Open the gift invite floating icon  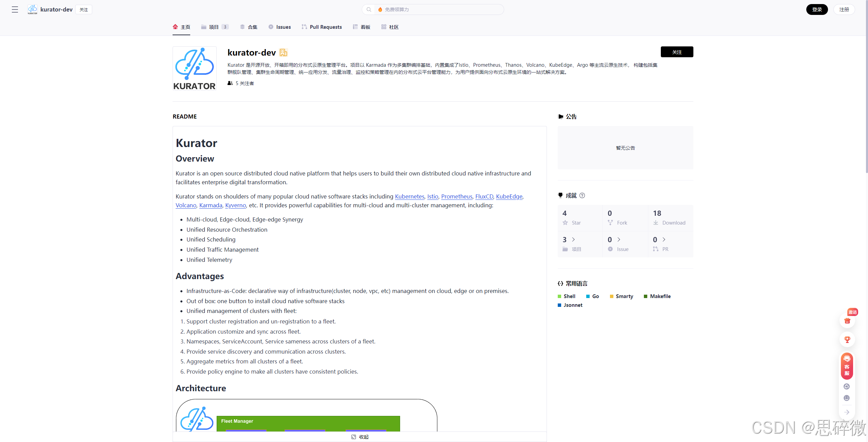coord(847,320)
